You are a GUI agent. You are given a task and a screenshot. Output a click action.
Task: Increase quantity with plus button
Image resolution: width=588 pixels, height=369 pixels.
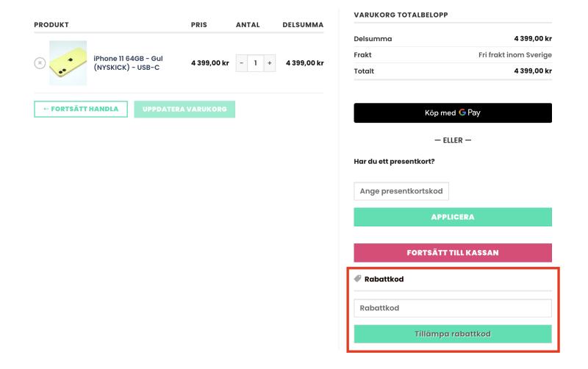pyautogui.click(x=270, y=63)
